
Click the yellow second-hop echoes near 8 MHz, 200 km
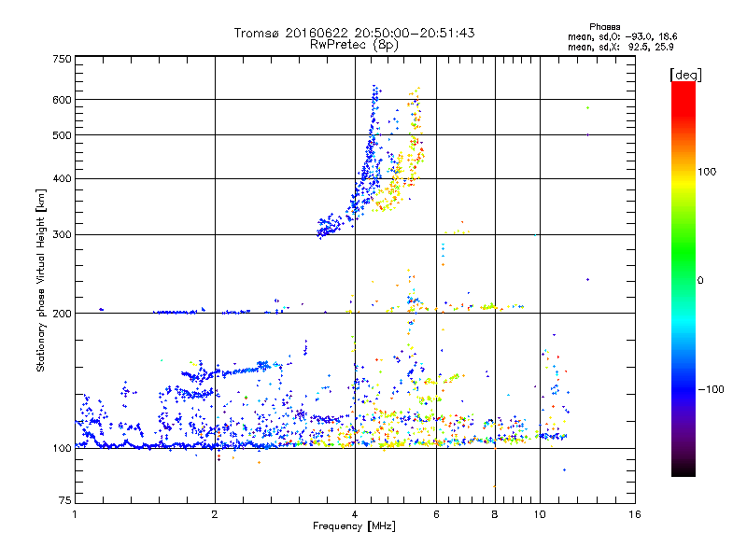[x=488, y=306]
